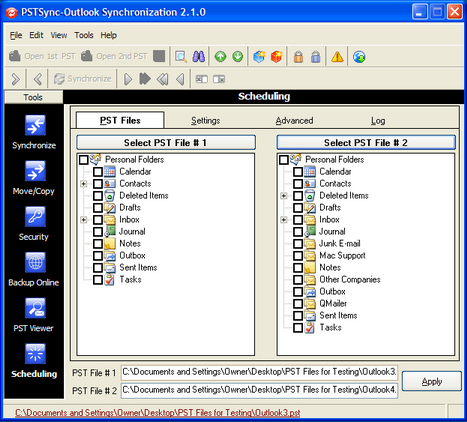Click the second window layout toolbar icon
This screenshot has width=467, height=422.
click(x=219, y=79)
